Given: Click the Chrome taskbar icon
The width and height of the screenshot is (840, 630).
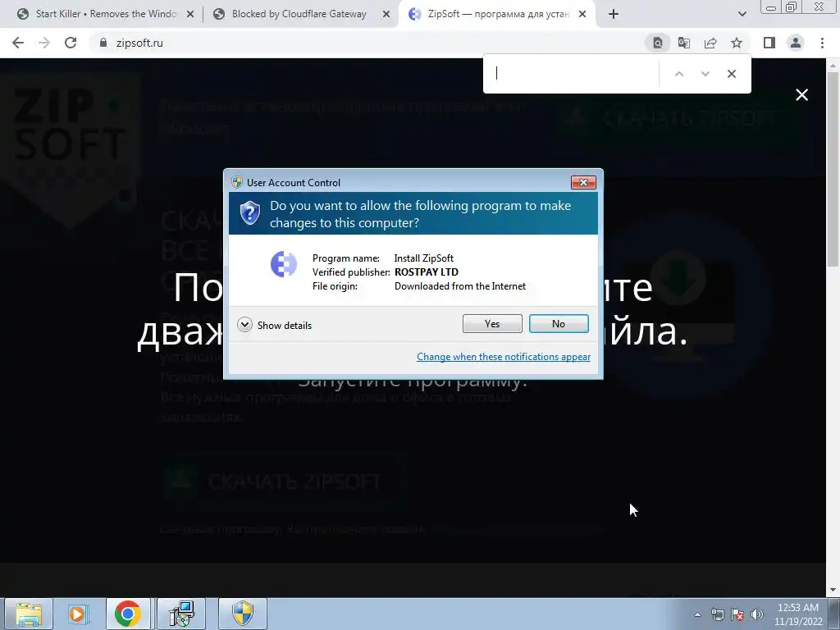Looking at the screenshot, I should coord(127,614).
